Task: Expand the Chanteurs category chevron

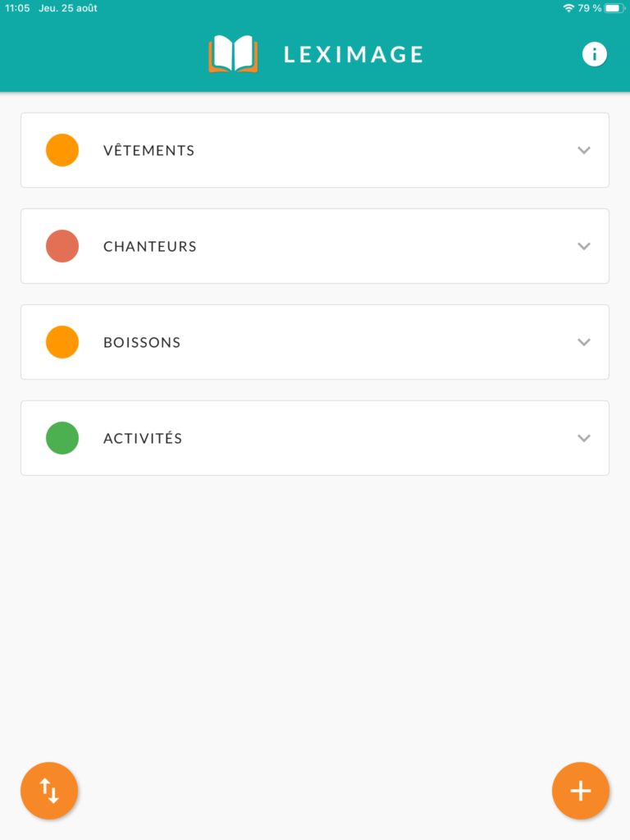Action: (x=584, y=246)
